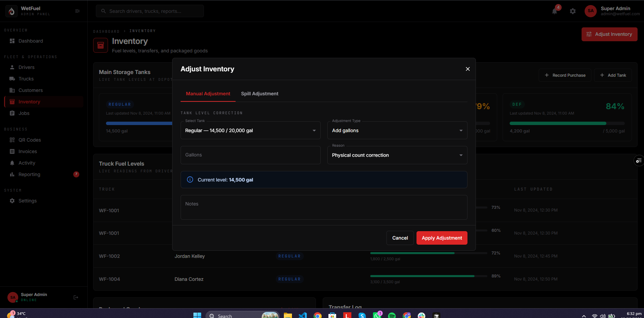Select the Manual Adjustment tab

tap(208, 94)
